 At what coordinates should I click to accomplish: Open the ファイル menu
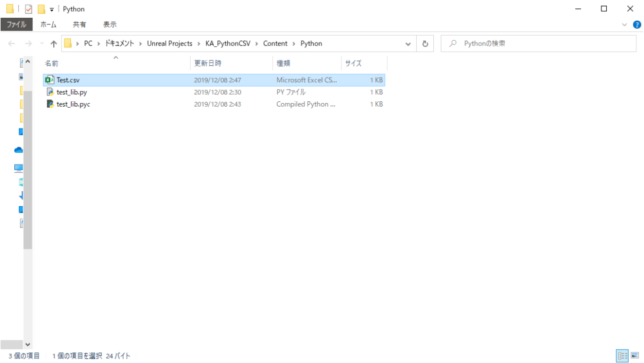[x=16, y=24]
